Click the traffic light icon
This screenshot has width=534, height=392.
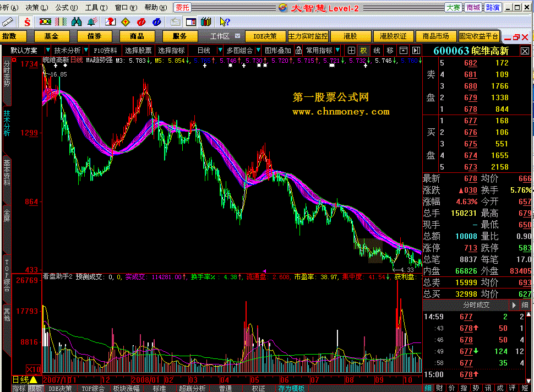[x=45, y=22]
